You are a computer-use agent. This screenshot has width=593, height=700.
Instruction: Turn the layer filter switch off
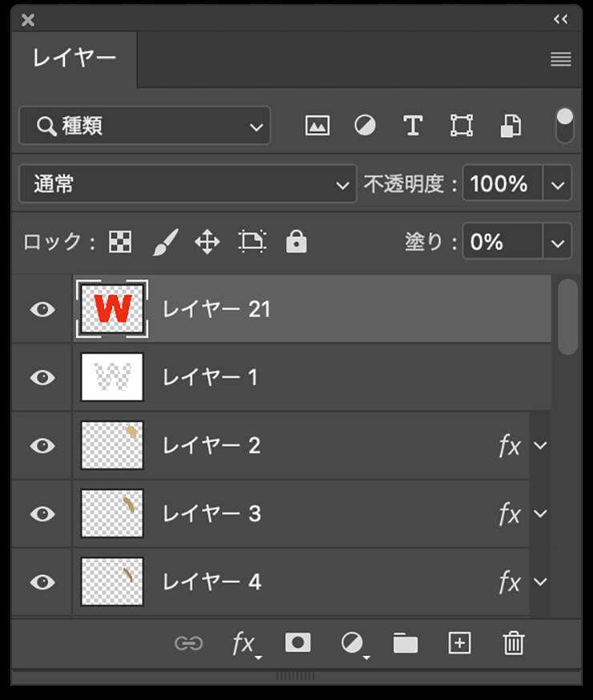click(565, 126)
